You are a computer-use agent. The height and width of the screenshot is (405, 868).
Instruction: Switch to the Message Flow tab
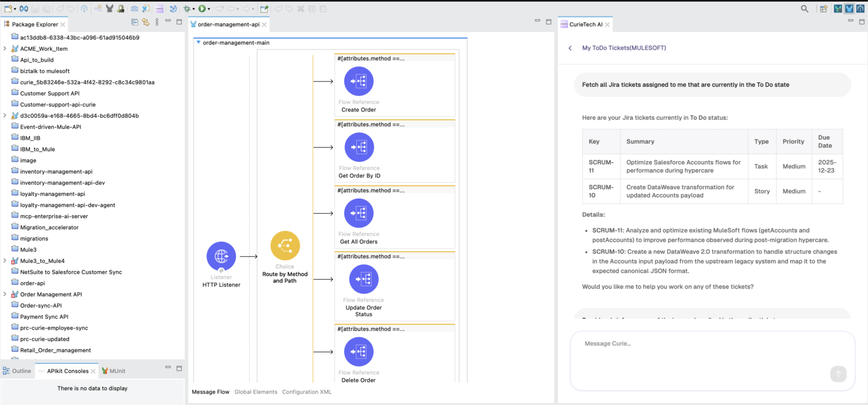(x=210, y=392)
